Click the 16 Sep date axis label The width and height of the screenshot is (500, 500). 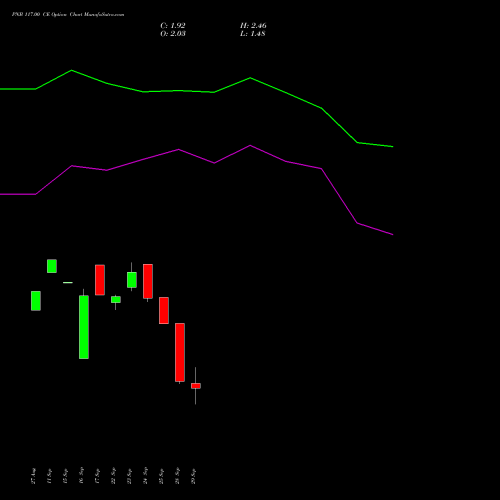point(81,476)
